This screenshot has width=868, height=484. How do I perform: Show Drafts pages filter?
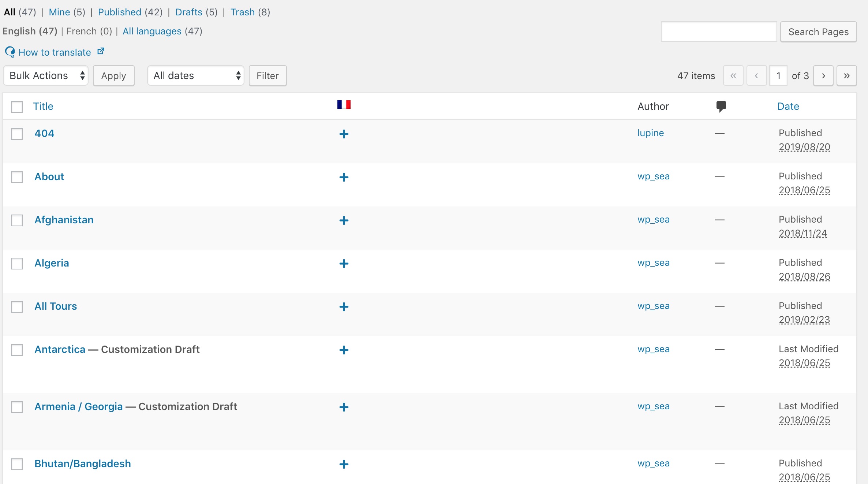pyautogui.click(x=189, y=12)
